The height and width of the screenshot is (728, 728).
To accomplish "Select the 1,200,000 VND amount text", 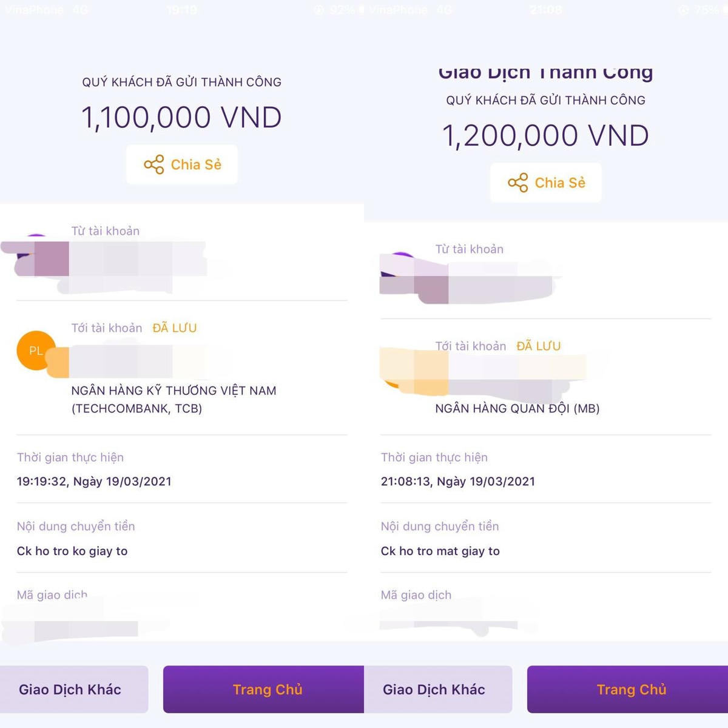I will pyautogui.click(x=545, y=136).
